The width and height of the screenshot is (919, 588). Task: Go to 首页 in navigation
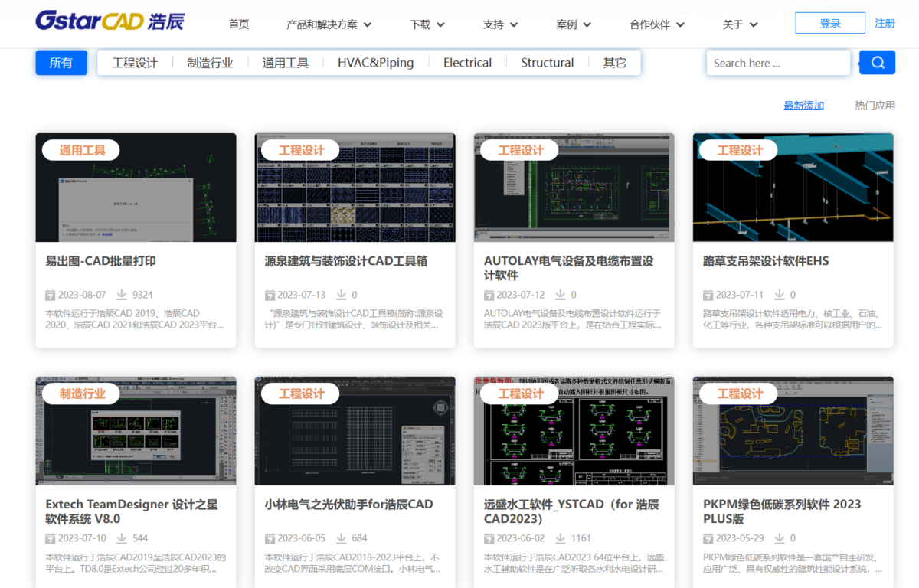239,24
